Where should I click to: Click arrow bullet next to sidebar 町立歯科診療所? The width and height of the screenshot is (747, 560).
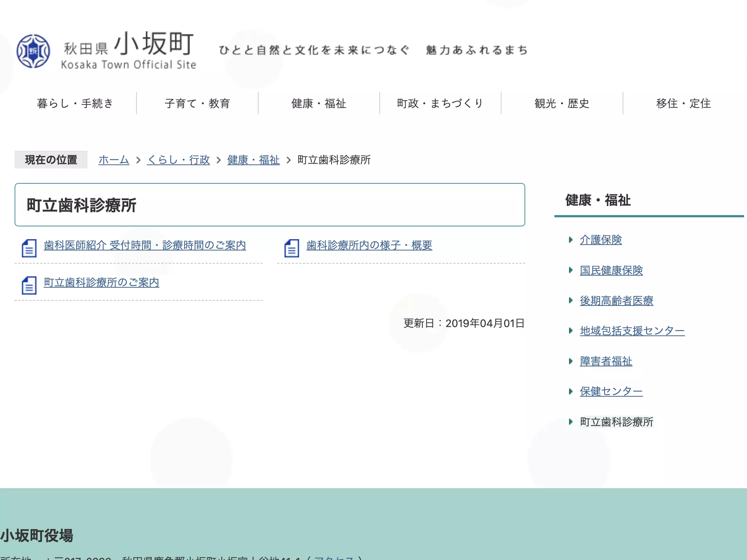pyautogui.click(x=571, y=422)
